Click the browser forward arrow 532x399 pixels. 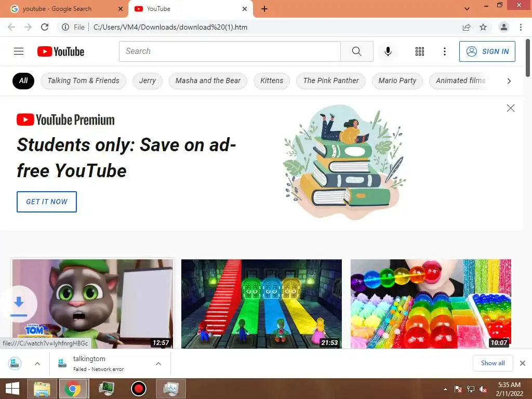28,27
